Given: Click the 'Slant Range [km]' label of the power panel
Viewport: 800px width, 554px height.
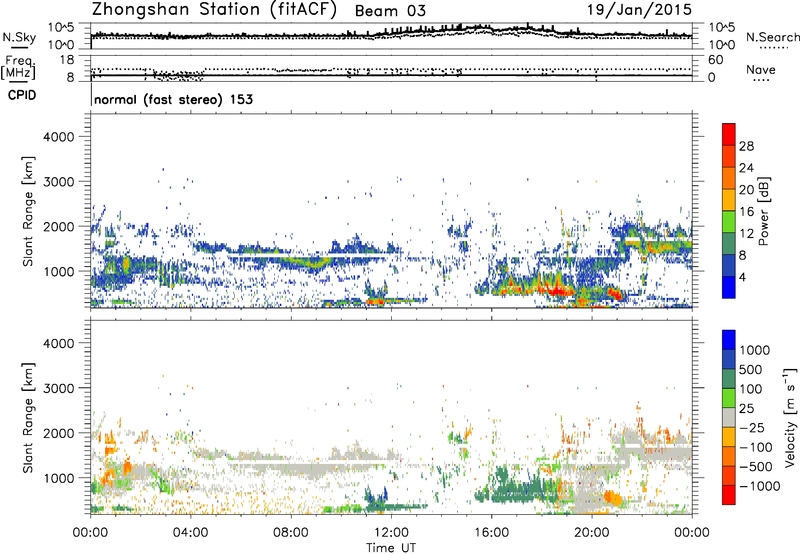Looking at the screenshot, I should pyautogui.click(x=28, y=211).
